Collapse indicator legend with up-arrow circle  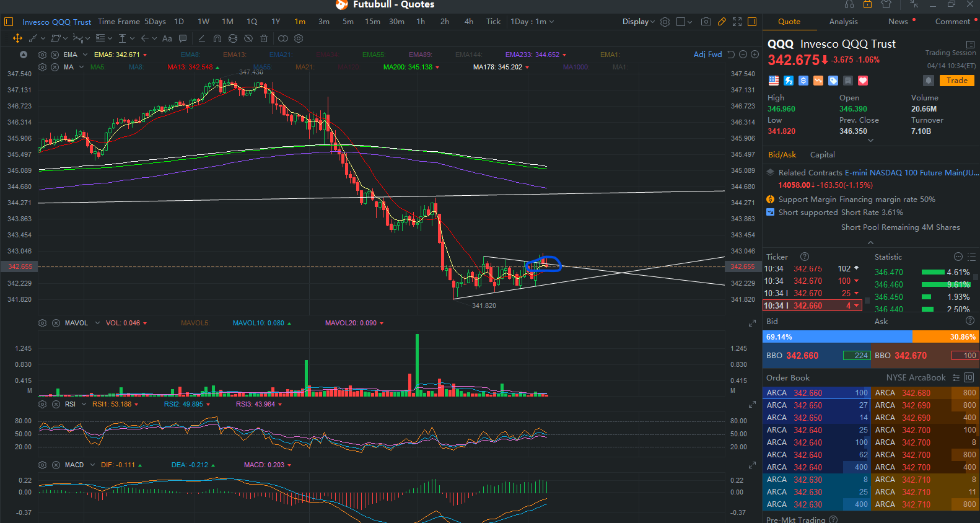tap(24, 55)
